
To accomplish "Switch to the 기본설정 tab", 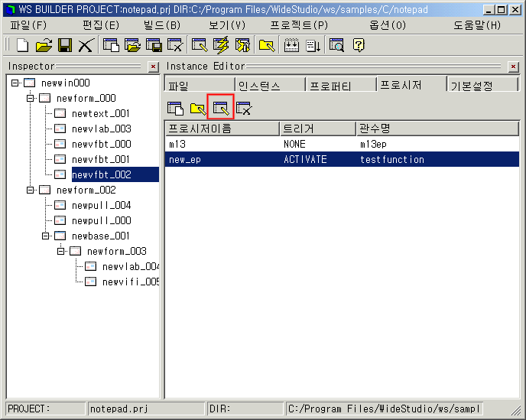I will (x=483, y=85).
